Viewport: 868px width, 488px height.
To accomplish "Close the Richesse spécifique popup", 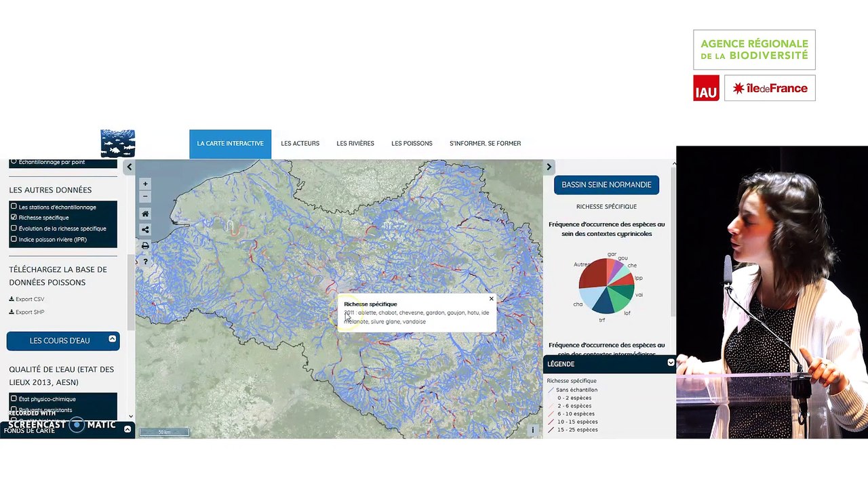I will click(492, 299).
